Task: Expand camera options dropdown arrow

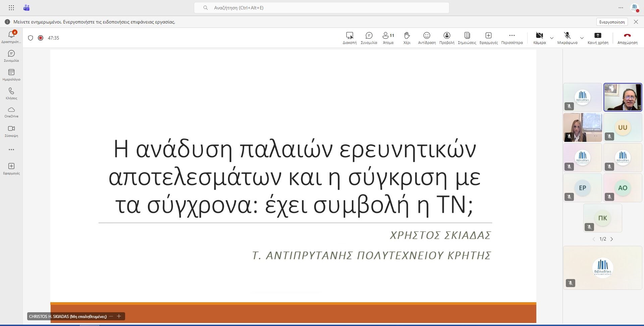Action: coord(552,38)
